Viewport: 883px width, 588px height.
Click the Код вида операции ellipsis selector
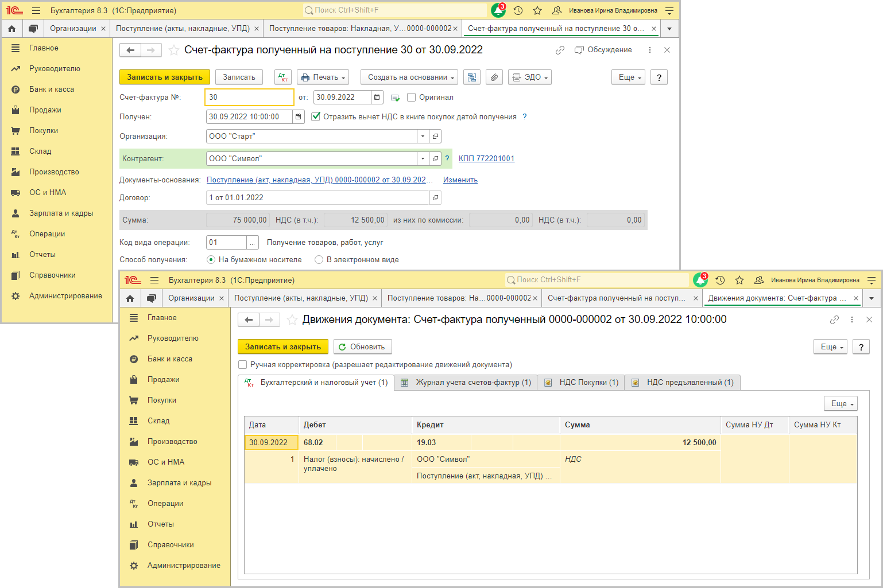[253, 243]
